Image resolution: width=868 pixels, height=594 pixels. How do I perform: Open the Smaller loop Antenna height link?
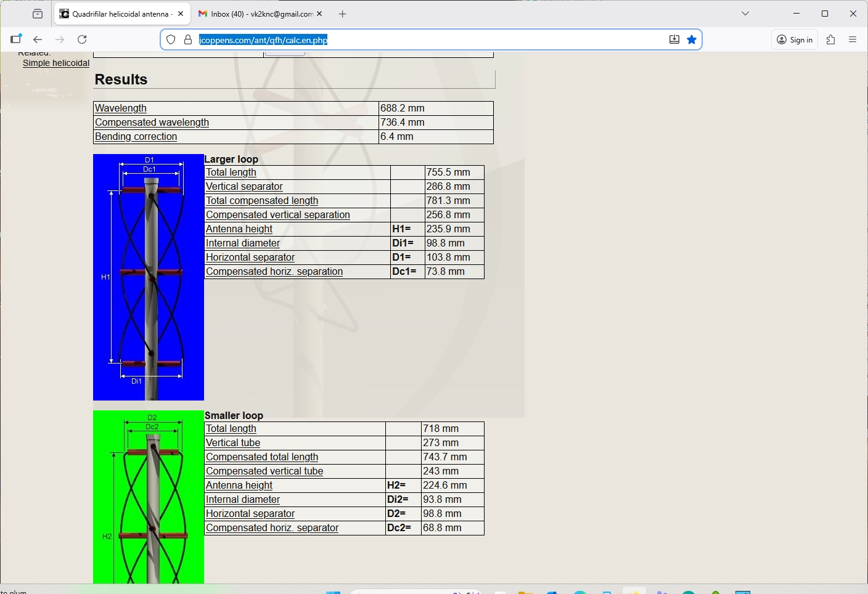239,485
